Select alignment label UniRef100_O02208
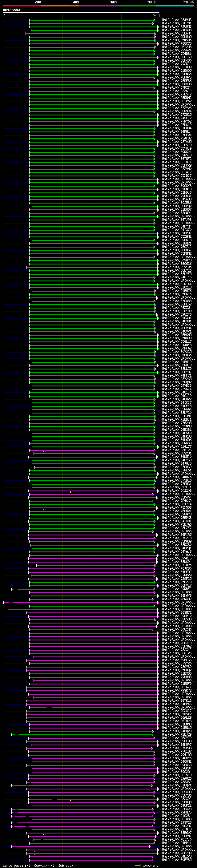 [177, 491]
